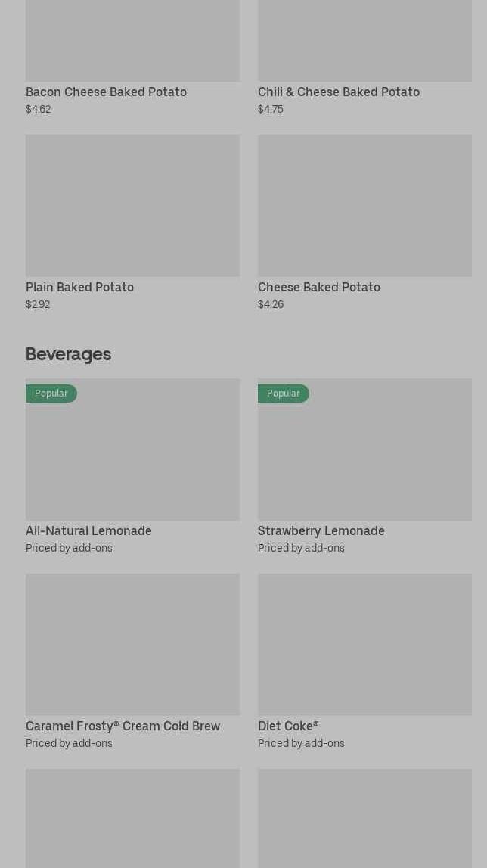
Task: Select the All-Natural Lemonade name
Action: click(x=88, y=530)
